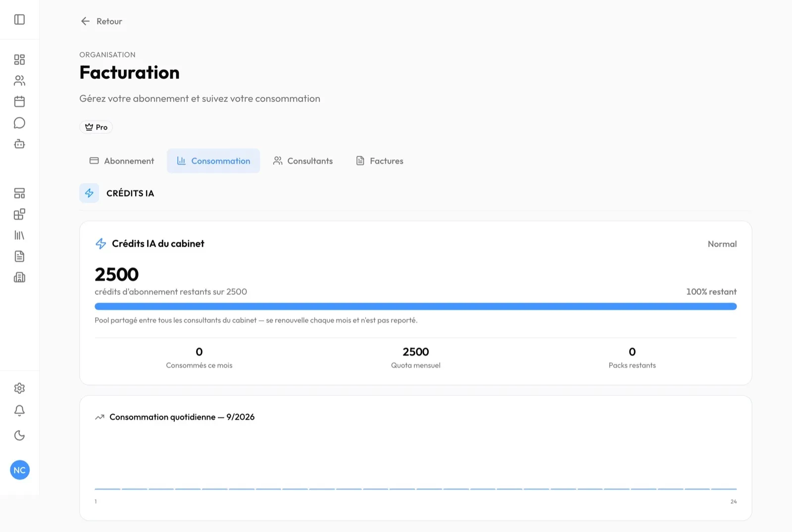Open the calendar icon in sidebar

click(x=19, y=101)
